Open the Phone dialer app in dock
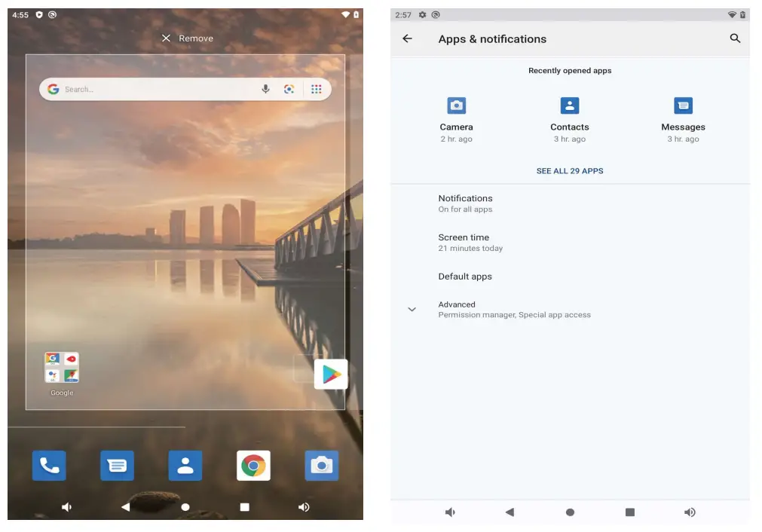Image resolution: width=762 pixels, height=532 pixels. 49,466
